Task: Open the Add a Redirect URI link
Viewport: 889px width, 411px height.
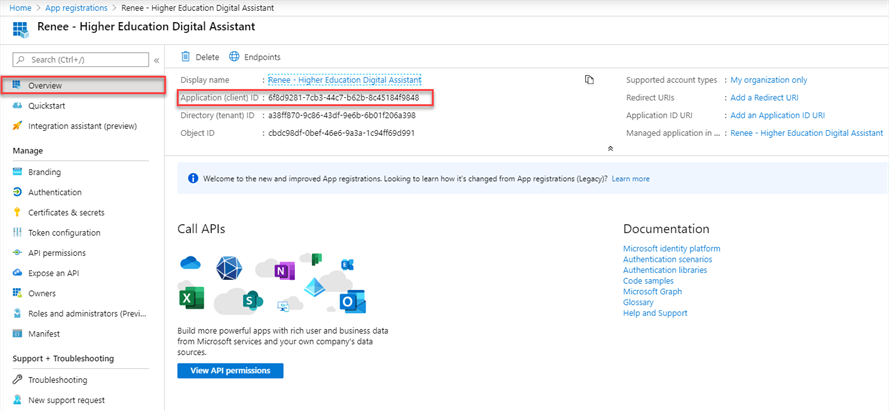Action: point(764,98)
